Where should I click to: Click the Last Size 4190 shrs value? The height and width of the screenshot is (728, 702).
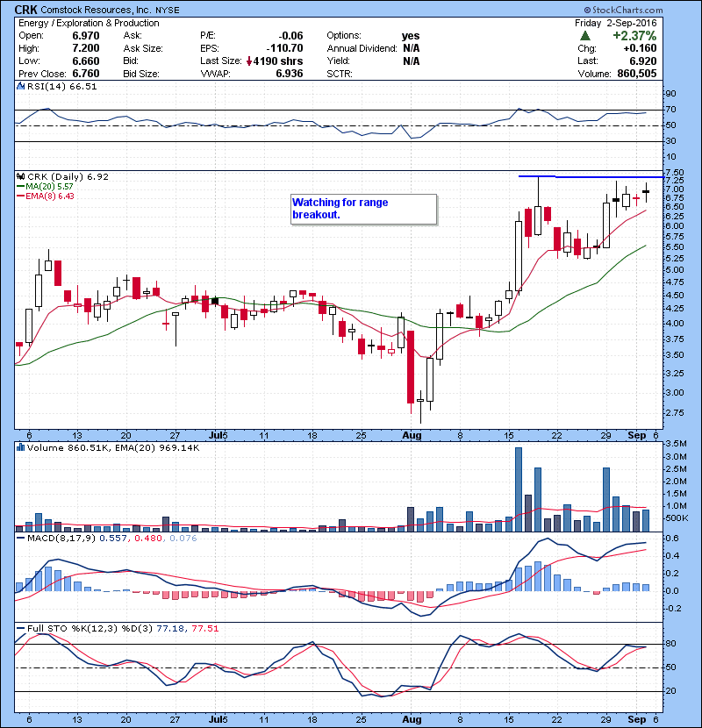point(278,61)
